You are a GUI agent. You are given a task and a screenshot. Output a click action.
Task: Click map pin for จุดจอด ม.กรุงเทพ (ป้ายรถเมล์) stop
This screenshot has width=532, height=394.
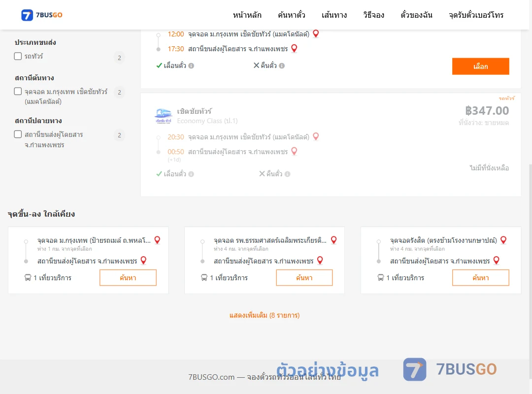[157, 240]
